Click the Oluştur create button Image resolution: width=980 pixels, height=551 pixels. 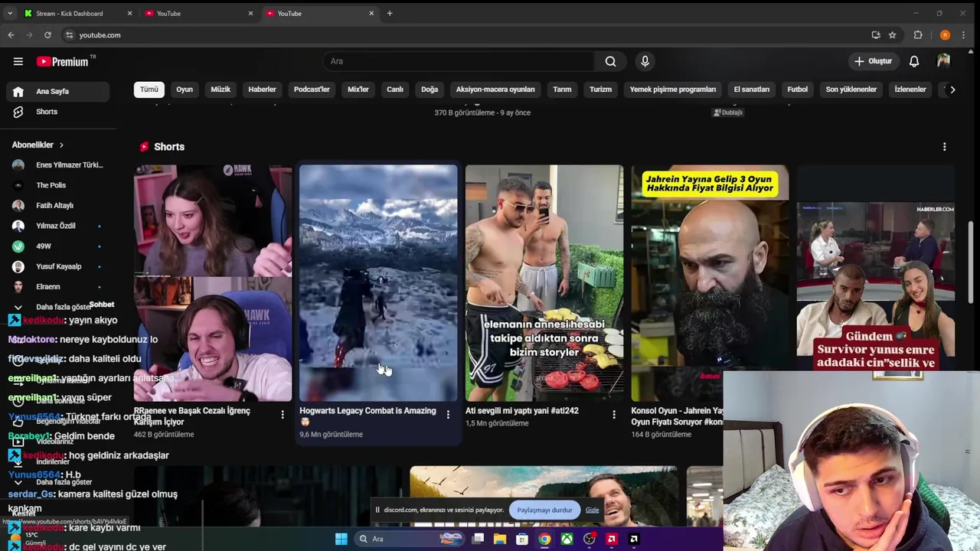pyautogui.click(x=874, y=61)
